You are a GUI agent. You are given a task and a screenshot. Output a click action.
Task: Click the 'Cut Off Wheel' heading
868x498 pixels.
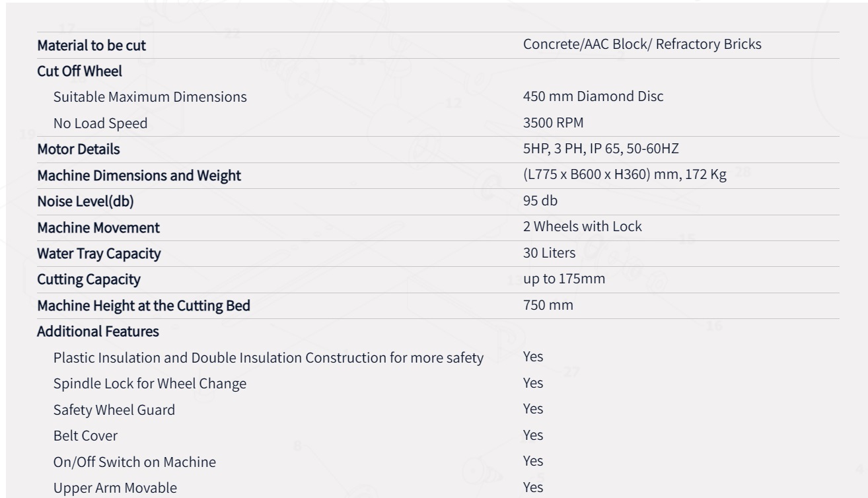pyautogui.click(x=79, y=71)
